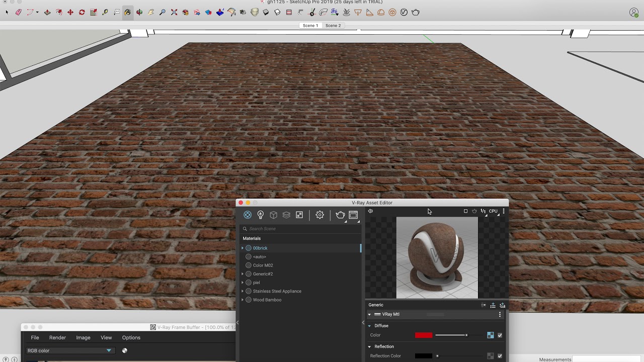This screenshot has height=362, width=644.
Task: Select the Pan hand tool
Action: pyautogui.click(x=151, y=12)
